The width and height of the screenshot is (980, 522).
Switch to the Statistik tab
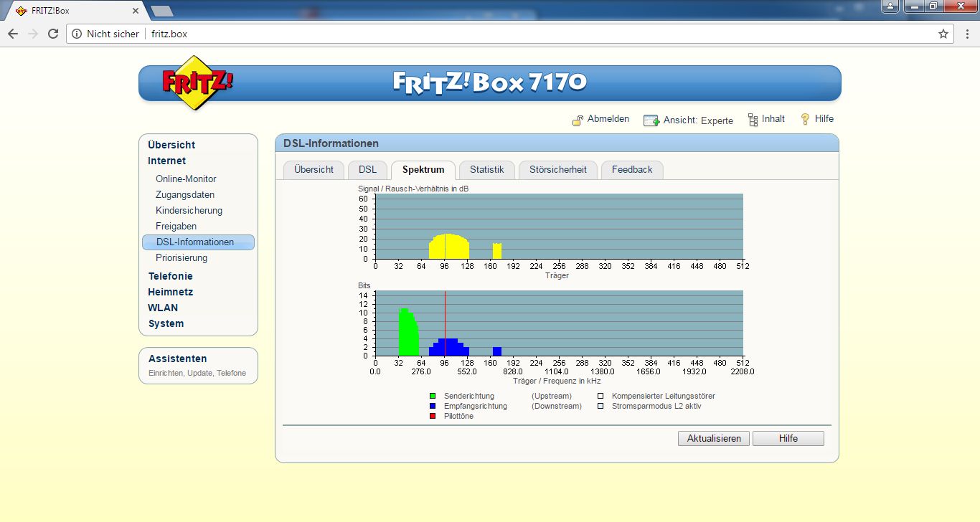pyautogui.click(x=487, y=170)
